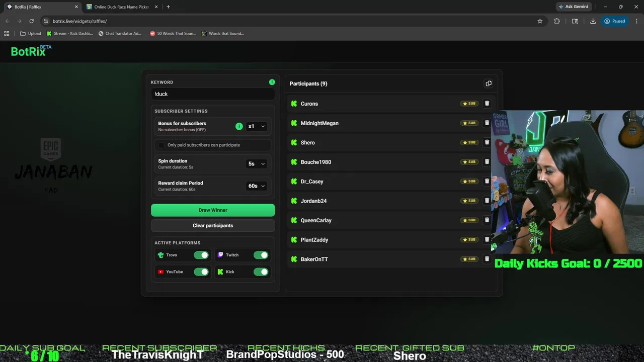Open Words that Sound bookmark
Image resolution: width=644 pixels, height=362 pixels.
tap(223, 33)
